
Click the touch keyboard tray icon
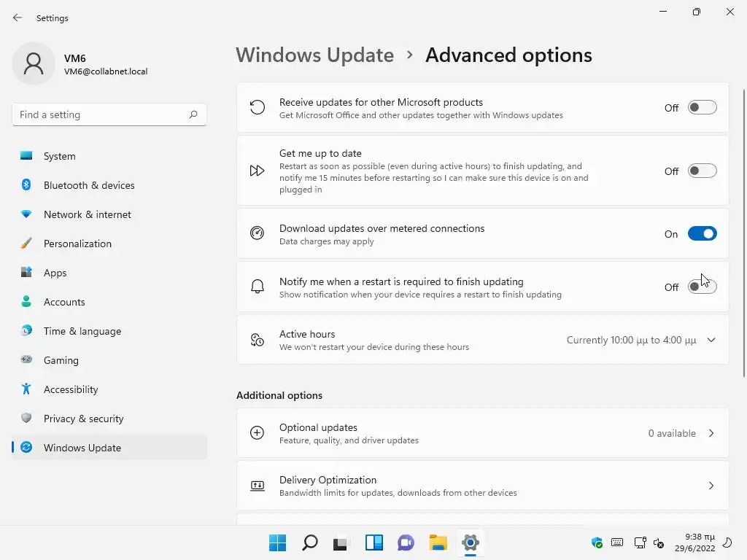pyautogui.click(x=617, y=542)
